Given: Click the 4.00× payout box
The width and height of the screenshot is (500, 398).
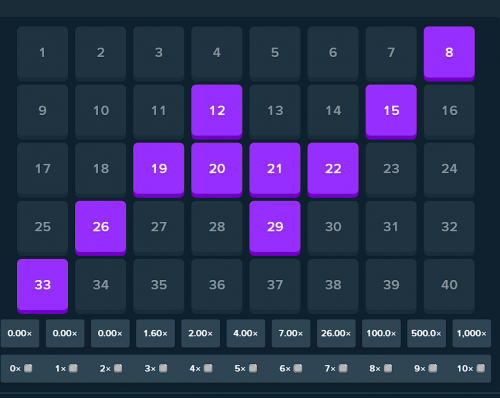Looking at the screenshot, I should 246,333.
